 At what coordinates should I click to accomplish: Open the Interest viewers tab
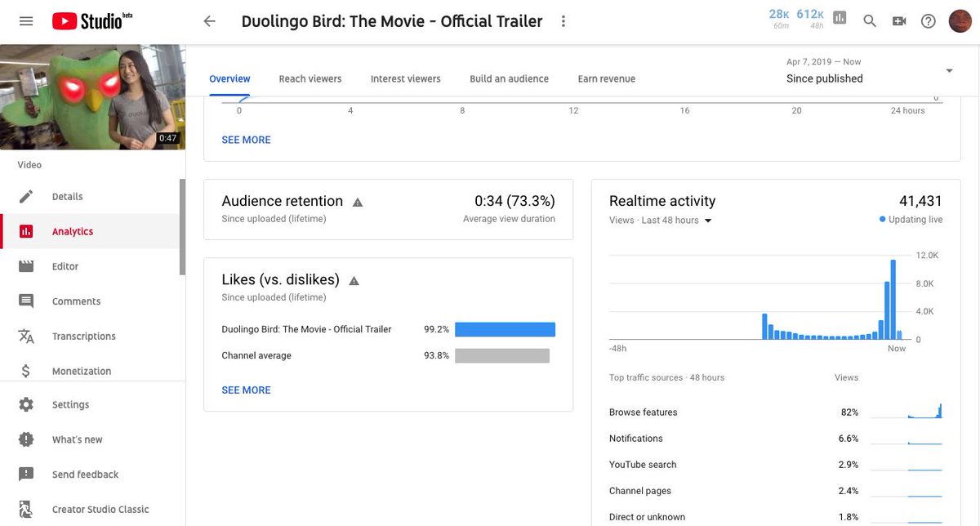pos(405,79)
